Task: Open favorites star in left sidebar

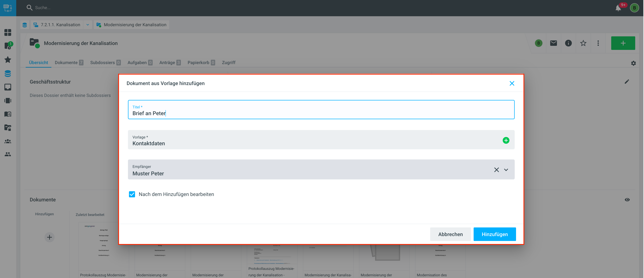Action: click(x=8, y=60)
